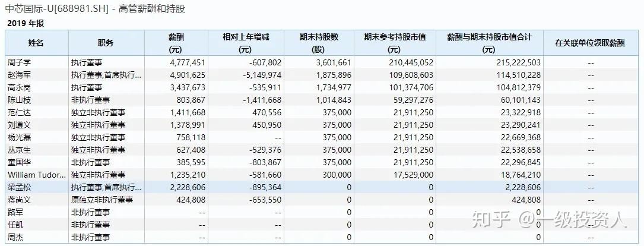This screenshot has height=246, width=644.
Task: Click the 期末参考持股市值 column header
Action: 395,43
